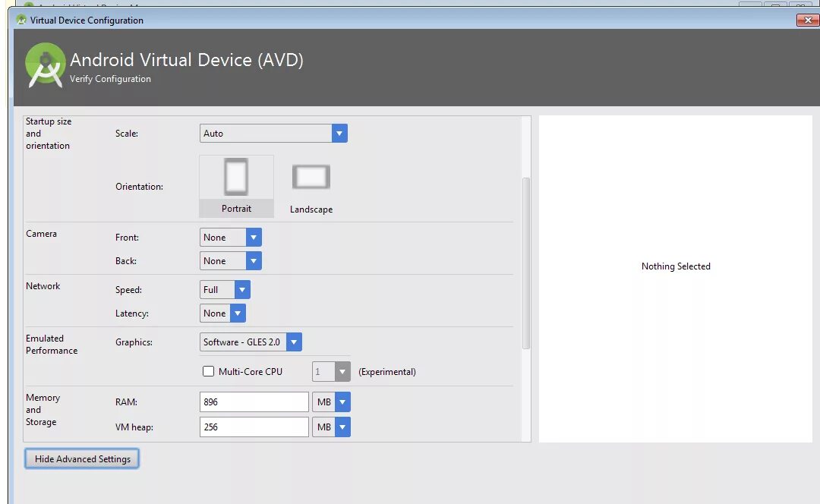Close the Virtual Device Configuration window

point(808,20)
